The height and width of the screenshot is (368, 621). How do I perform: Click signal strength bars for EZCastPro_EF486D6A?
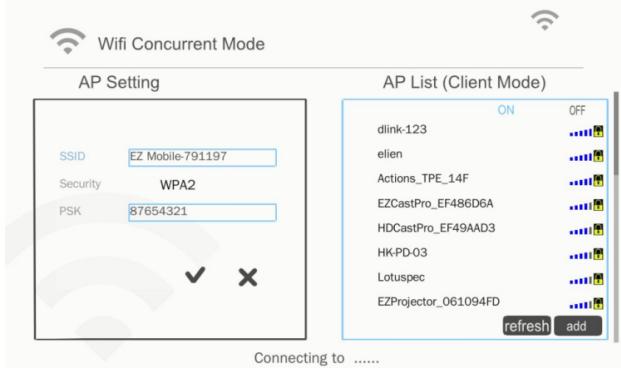[581, 206]
